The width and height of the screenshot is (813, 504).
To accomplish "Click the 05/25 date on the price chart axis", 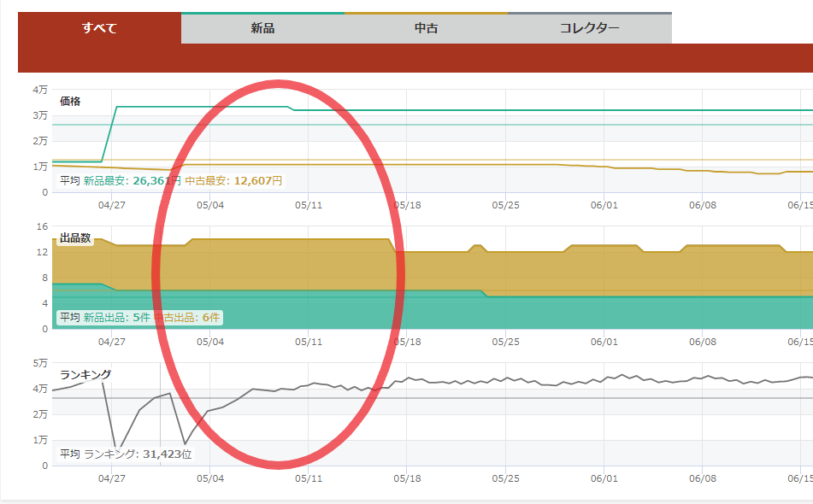I will (506, 205).
